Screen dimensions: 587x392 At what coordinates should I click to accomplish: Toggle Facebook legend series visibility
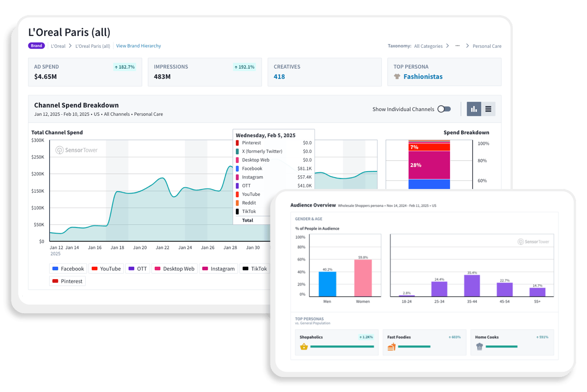(x=68, y=269)
